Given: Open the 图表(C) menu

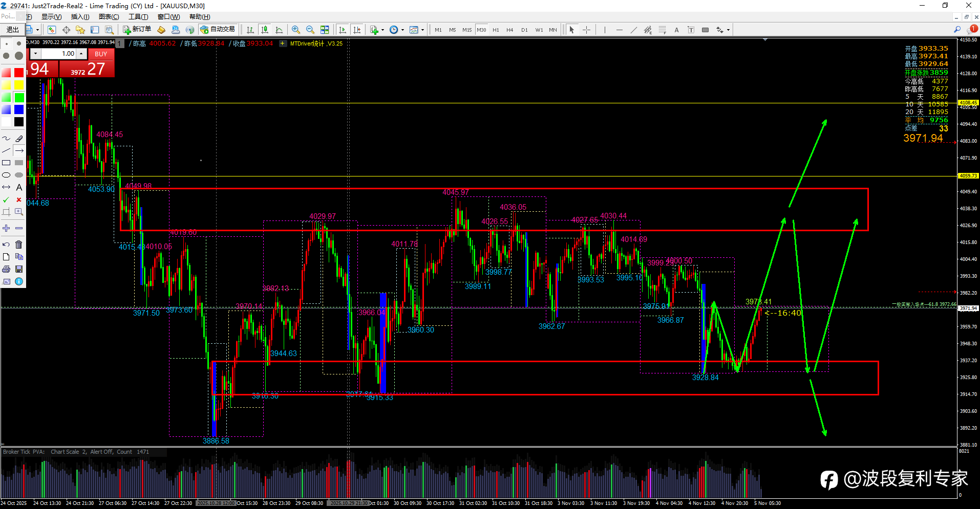Looking at the screenshot, I should coord(109,17).
